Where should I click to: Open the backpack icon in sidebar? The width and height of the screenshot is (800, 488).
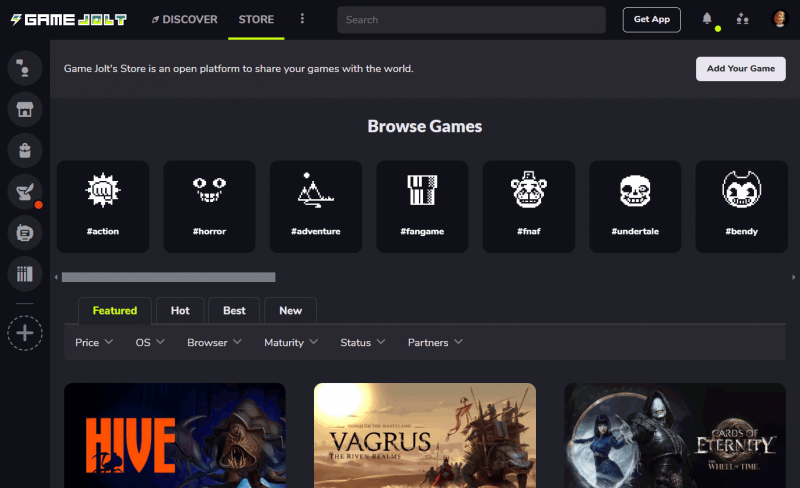click(25, 150)
